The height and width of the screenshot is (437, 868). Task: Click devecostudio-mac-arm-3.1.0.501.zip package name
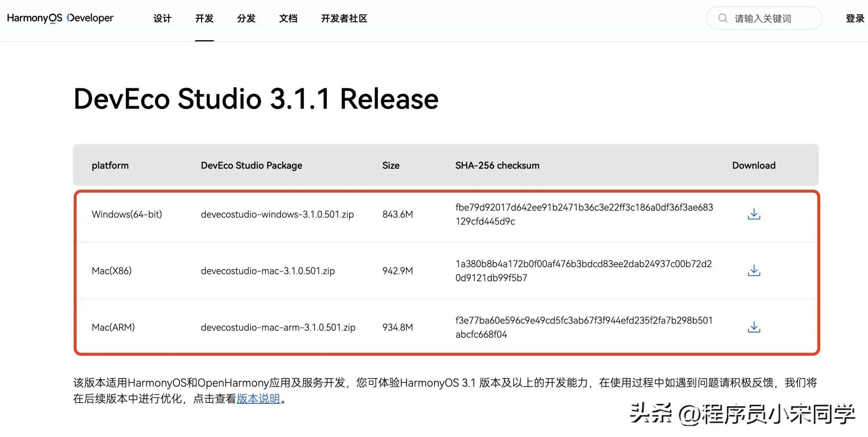click(x=278, y=327)
